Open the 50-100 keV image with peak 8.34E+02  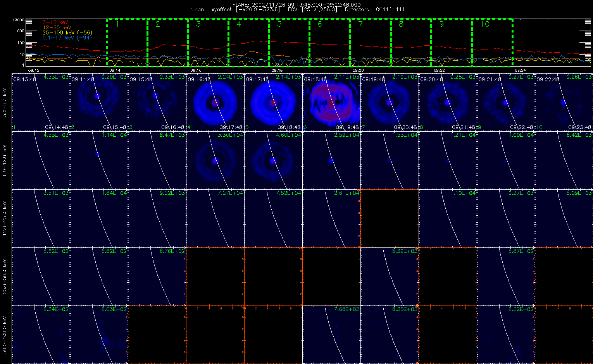point(41,335)
